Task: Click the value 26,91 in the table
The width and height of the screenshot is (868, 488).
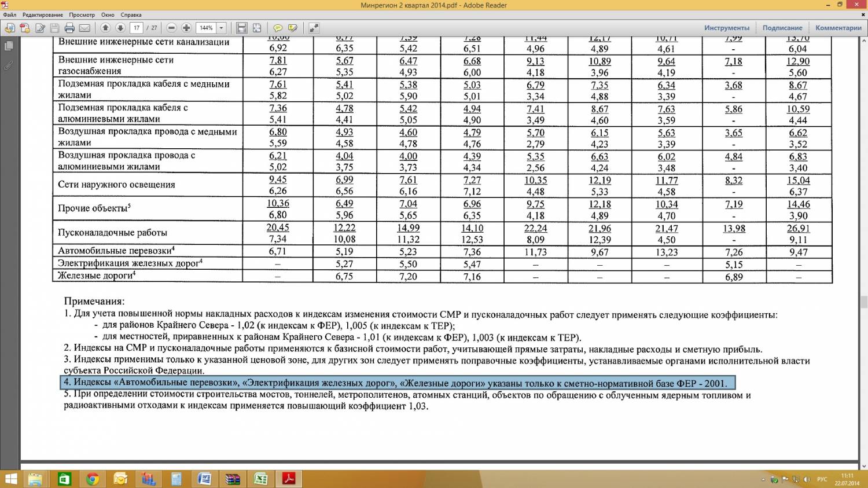Action: [x=798, y=228]
